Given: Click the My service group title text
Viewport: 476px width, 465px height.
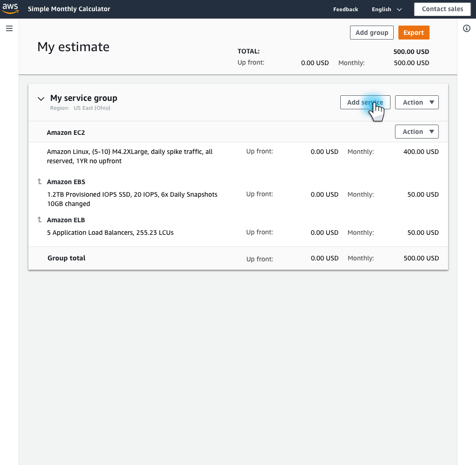Looking at the screenshot, I should (x=84, y=98).
